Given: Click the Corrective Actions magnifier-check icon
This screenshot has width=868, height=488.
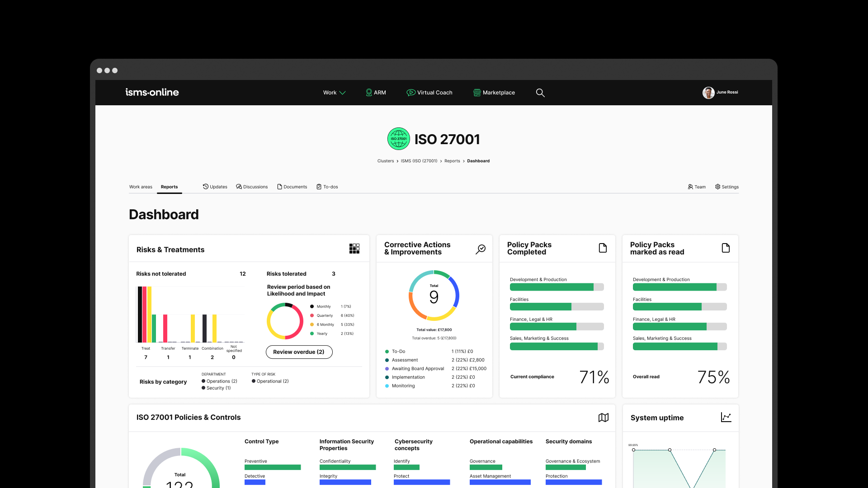Looking at the screenshot, I should click(x=481, y=249).
